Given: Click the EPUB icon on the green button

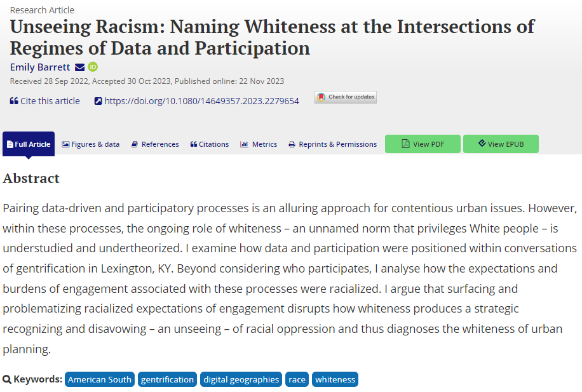Looking at the screenshot, I should [482, 144].
